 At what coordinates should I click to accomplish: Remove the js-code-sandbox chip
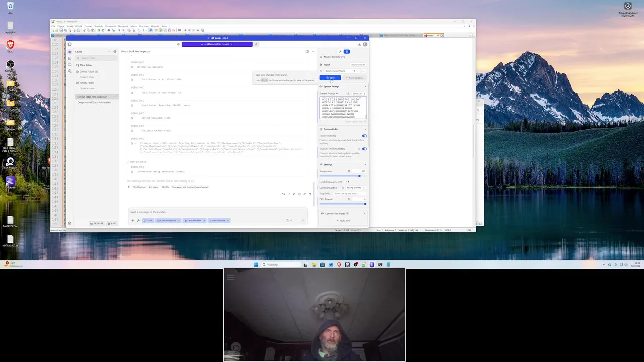tap(228, 220)
